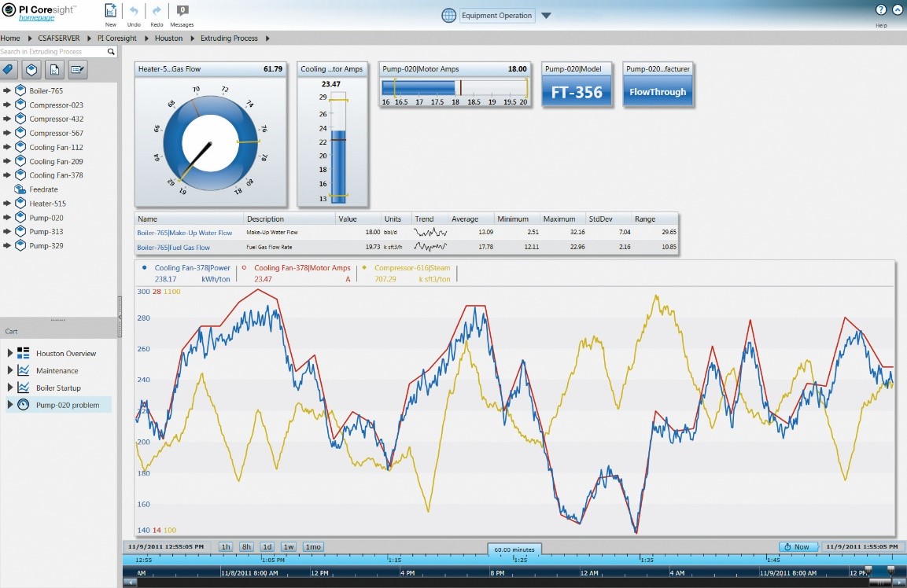
Task: Click the globe icon beside Equipment Operation
Action: pos(448,16)
